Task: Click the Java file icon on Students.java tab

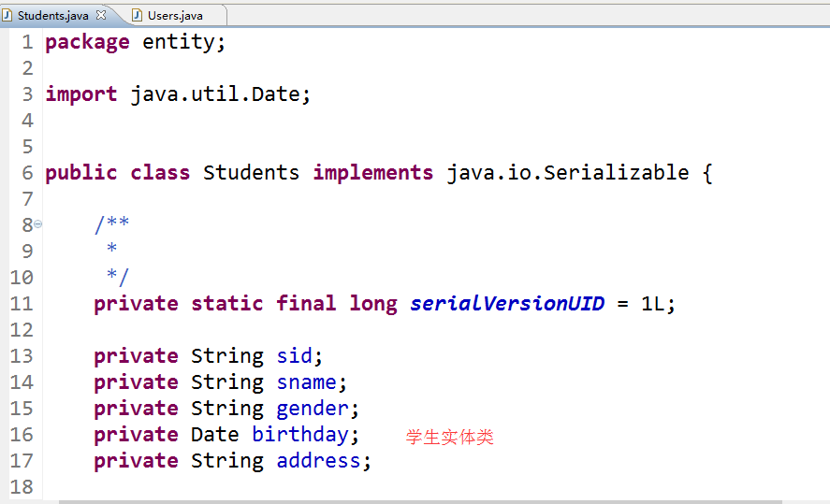Action: [8, 15]
